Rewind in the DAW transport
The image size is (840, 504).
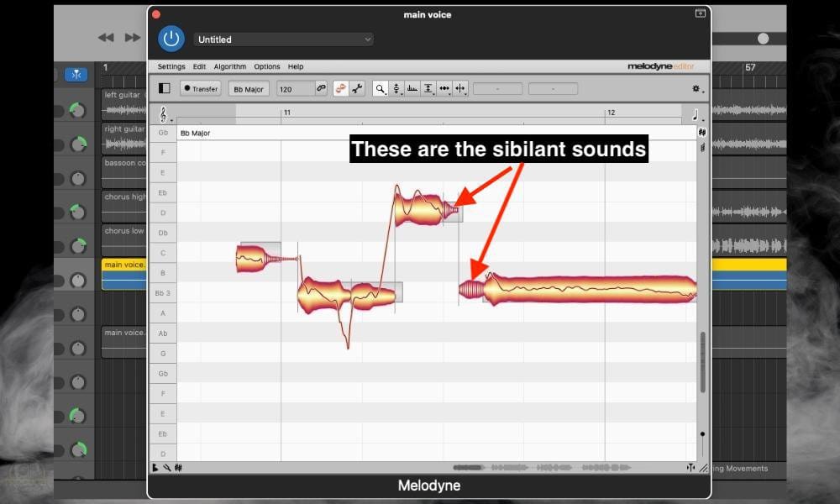[106, 38]
